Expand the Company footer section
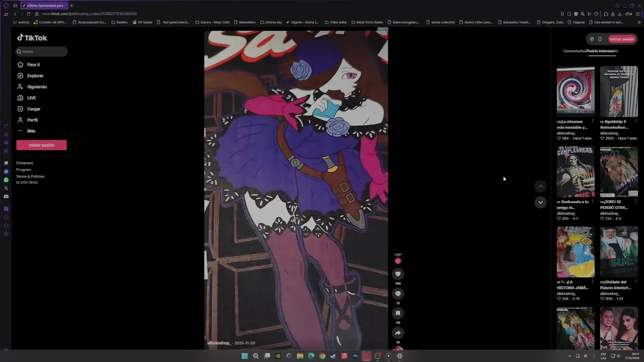The height and width of the screenshot is (362, 644). point(25,163)
